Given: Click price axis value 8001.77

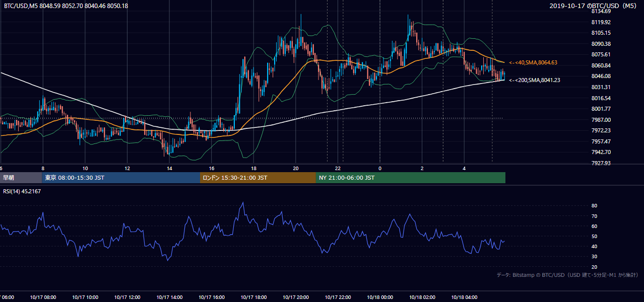Looking at the screenshot, I should pyautogui.click(x=601, y=109).
